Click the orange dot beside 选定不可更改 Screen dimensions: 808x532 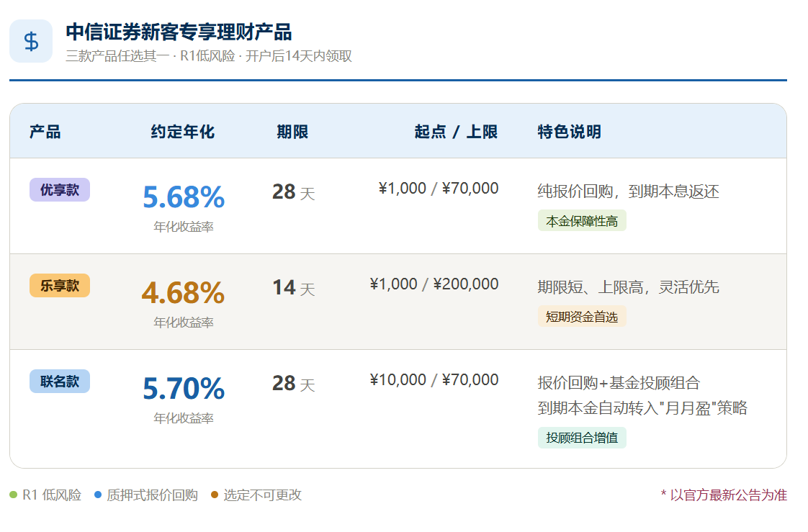[215, 495]
